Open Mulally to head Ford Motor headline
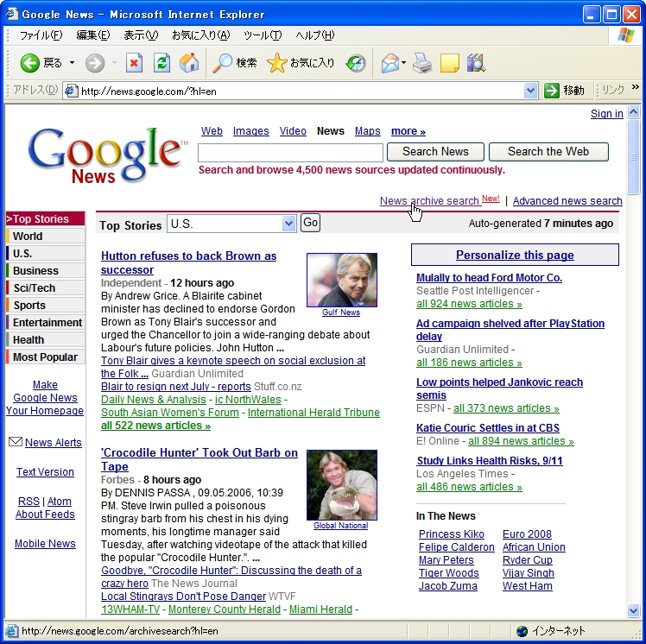The image size is (646, 644). pos(489,278)
